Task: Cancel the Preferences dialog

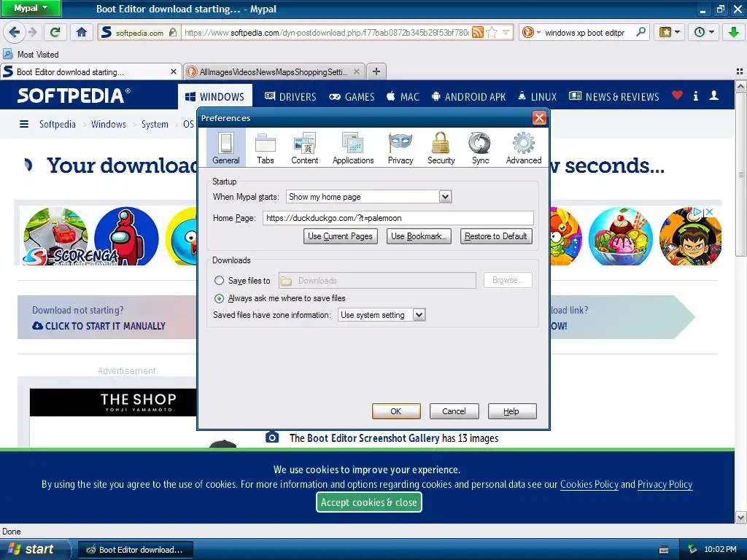Action: [x=454, y=411]
